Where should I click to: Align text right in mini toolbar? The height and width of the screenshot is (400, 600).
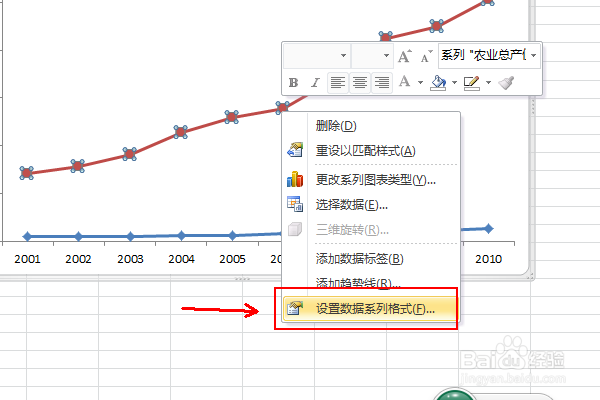(382, 83)
